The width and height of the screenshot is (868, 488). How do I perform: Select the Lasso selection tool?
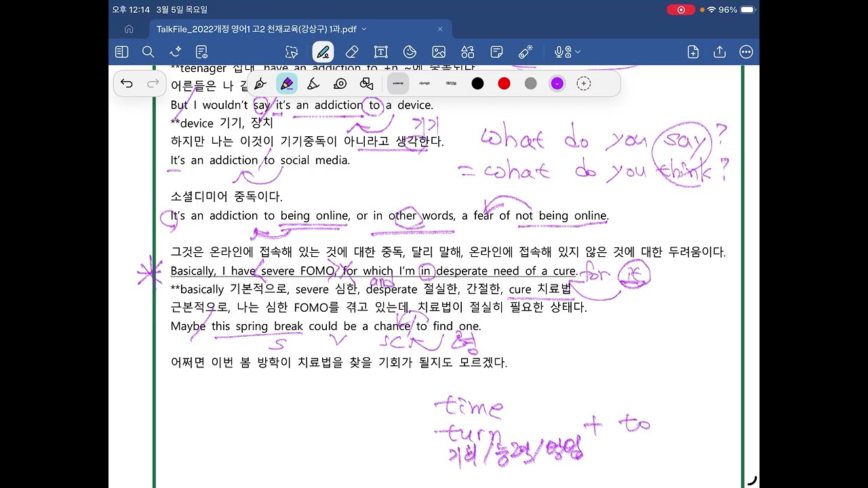pyautogui.click(x=292, y=52)
